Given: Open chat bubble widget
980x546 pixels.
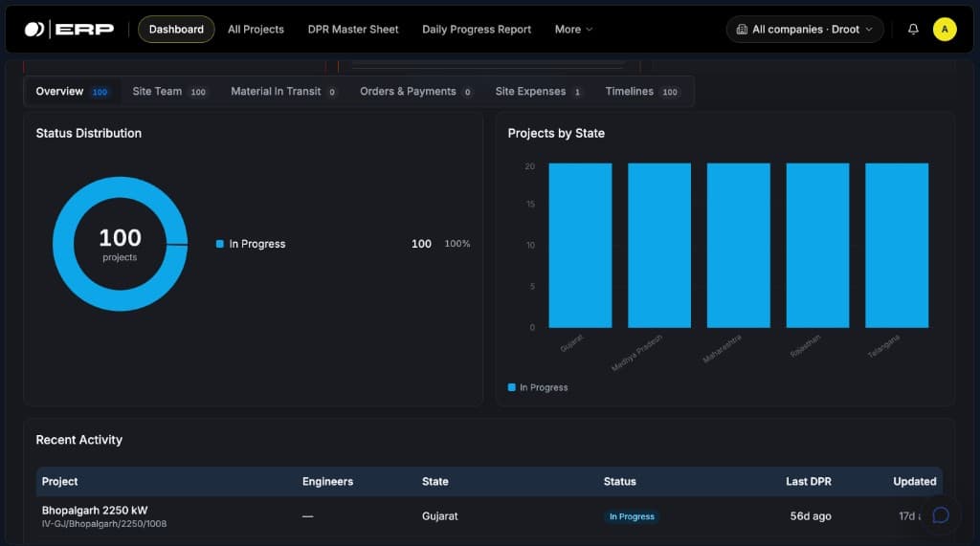Looking at the screenshot, I should [941, 515].
